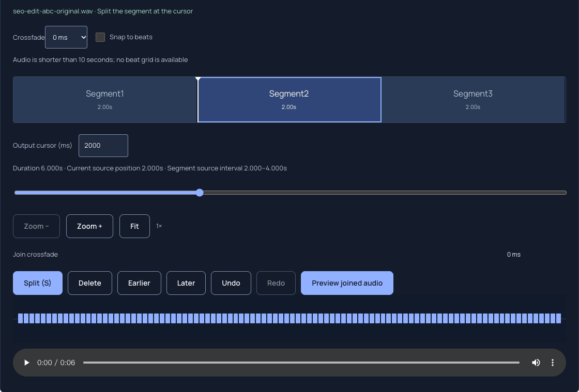This screenshot has height=392, width=579.
Task: Undo the last edit
Action: [231, 283]
